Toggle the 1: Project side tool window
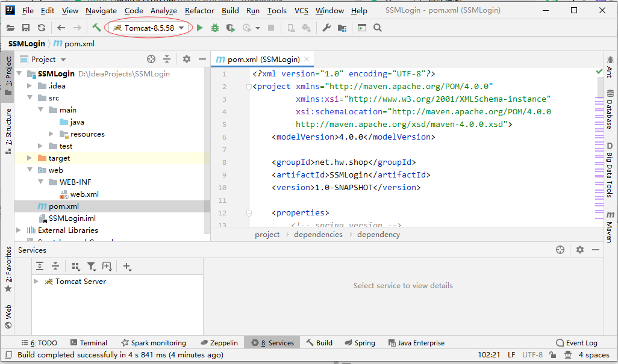The width and height of the screenshot is (618, 364). 8,76
